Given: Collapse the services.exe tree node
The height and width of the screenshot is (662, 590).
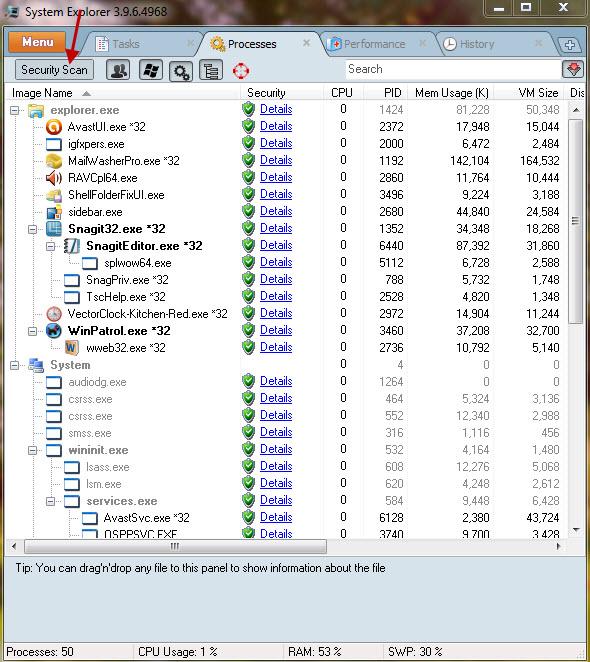Looking at the screenshot, I should 51,502.
